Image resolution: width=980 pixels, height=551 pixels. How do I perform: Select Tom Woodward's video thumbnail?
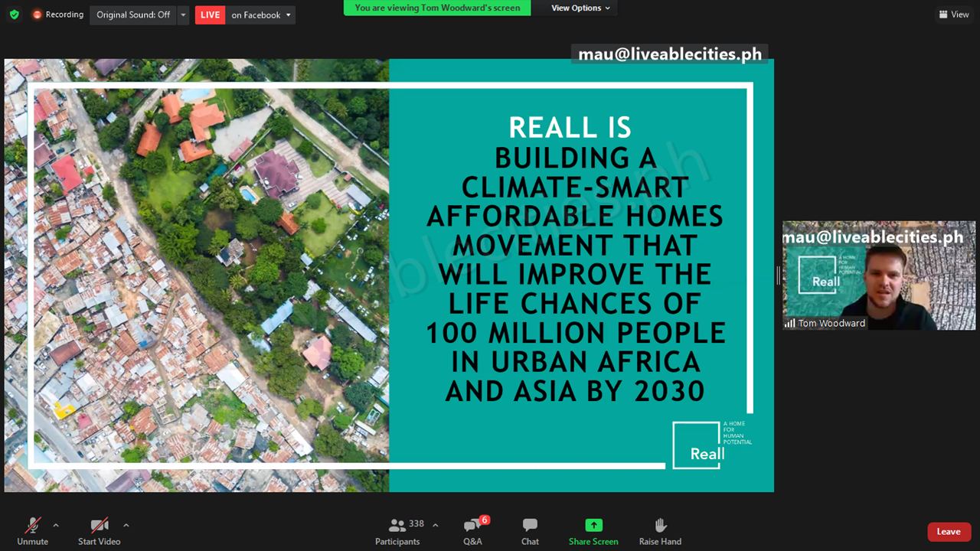[879, 275]
